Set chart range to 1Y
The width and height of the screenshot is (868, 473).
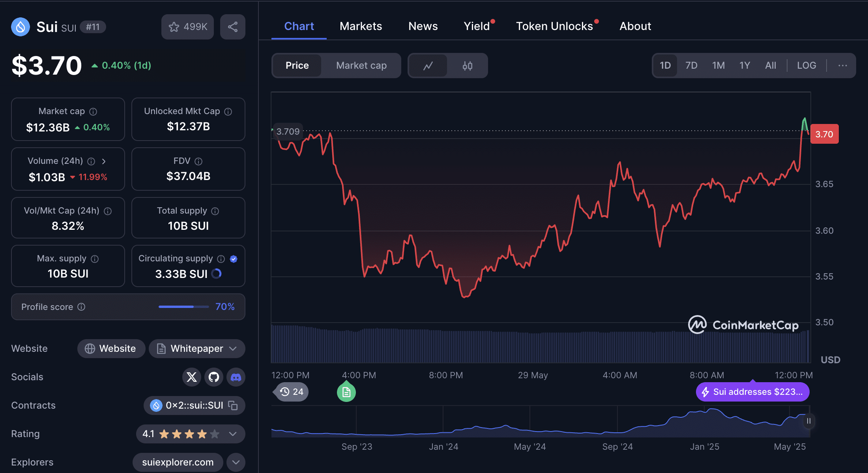745,66
